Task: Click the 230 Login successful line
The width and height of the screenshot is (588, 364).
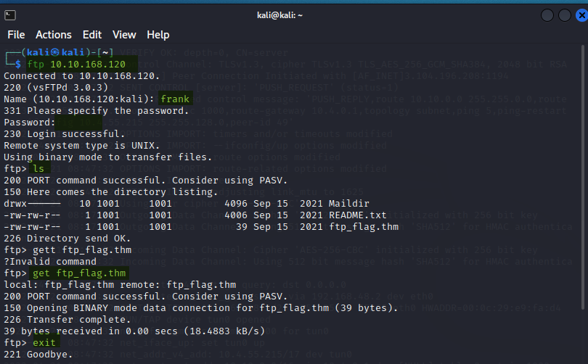Action: click(x=64, y=133)
